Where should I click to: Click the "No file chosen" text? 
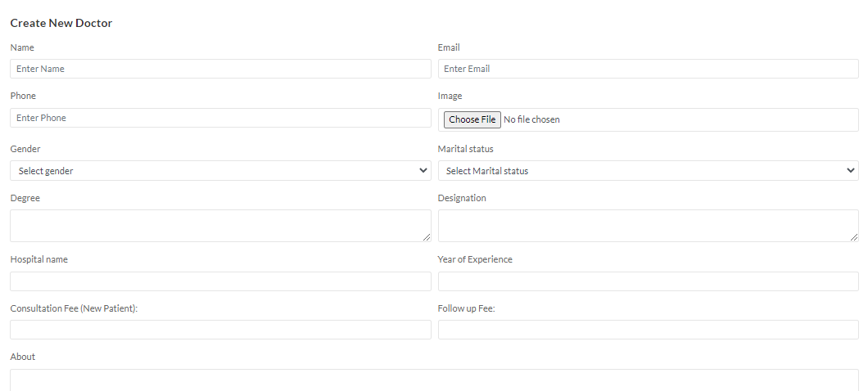531,119
